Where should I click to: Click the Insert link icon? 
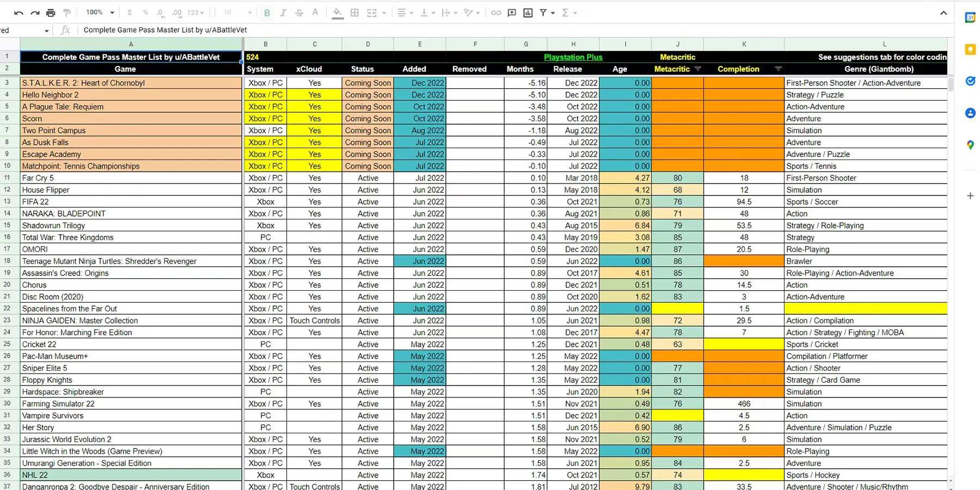(496, 13)
